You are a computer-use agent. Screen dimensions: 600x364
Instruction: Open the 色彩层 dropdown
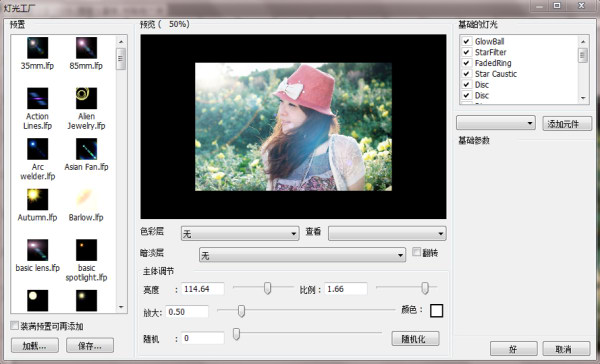click(x=240, y=233)
